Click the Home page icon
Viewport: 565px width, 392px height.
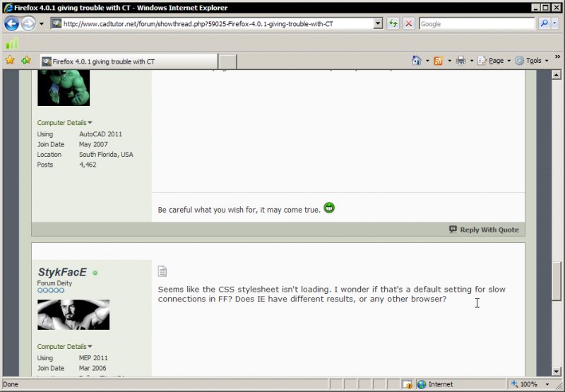point(417,61)
